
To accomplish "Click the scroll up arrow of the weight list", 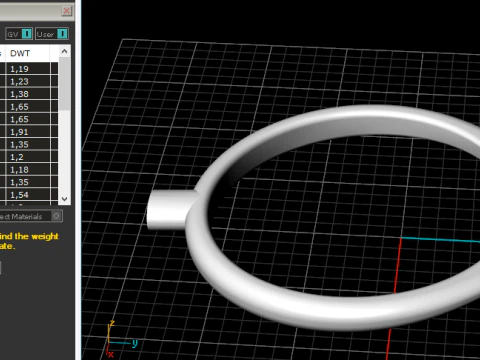I will tap(64, 51).
